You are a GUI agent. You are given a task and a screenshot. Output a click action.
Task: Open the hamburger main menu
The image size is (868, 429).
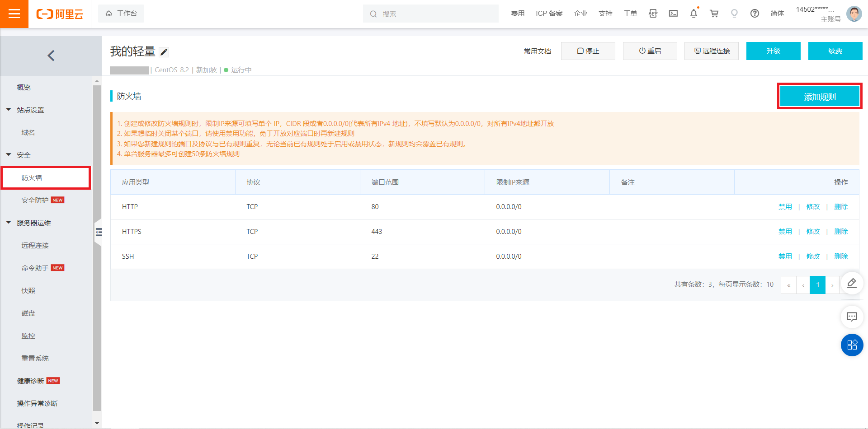point(14,14)
